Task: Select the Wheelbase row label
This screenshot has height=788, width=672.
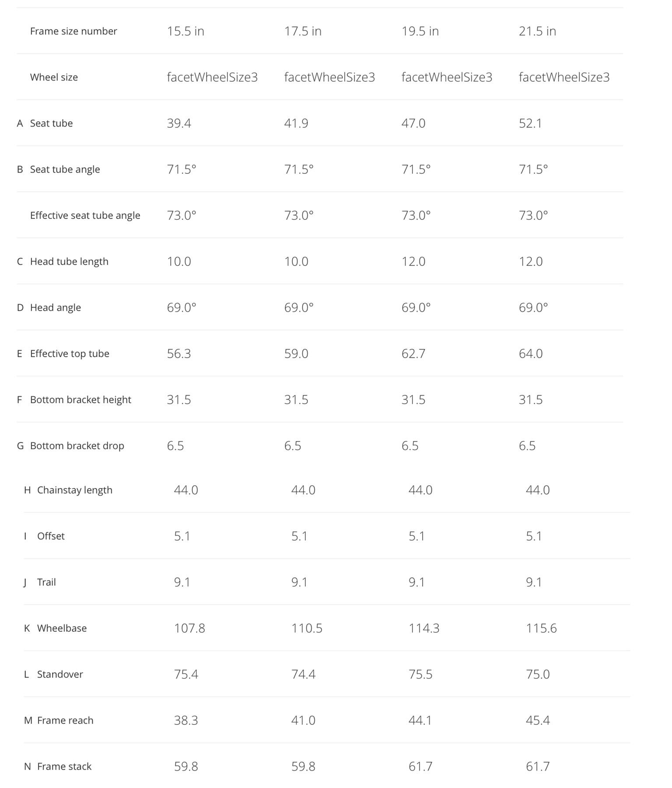Action: coord(62,628)
